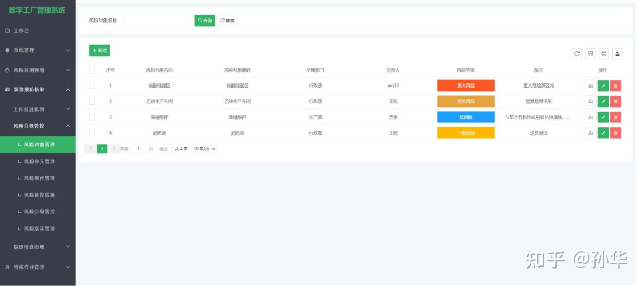Check the row 3 高锰酸钾 checkbox
This screenshot has height=286, width=644.
(92, 117)
